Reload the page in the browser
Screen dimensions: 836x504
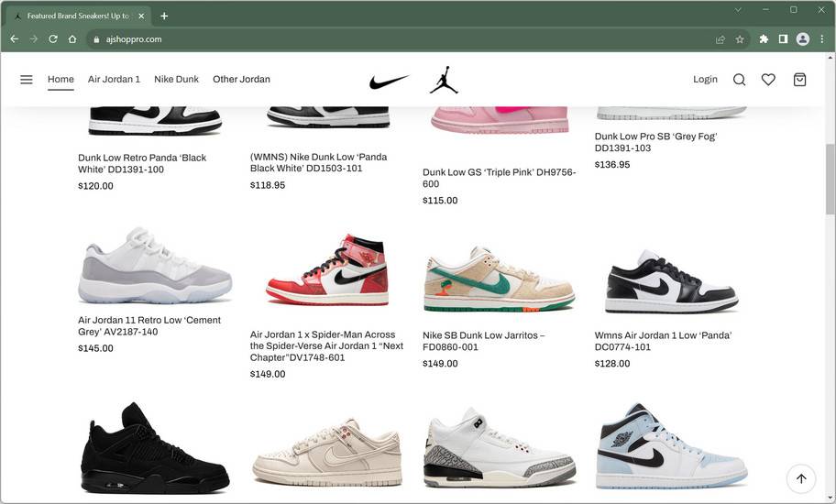(x=53, y=38)
